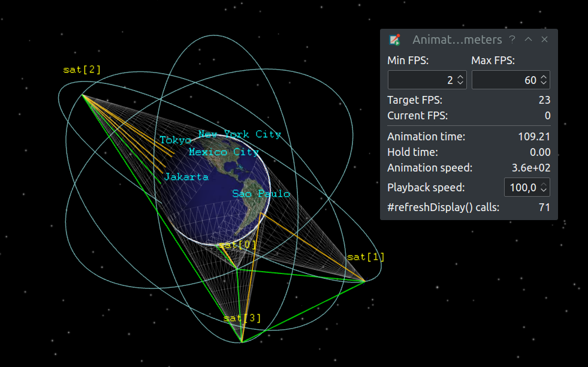Select the sat[1] satellite label
This screenshot has width=588, height=367.
click(366, 257)
